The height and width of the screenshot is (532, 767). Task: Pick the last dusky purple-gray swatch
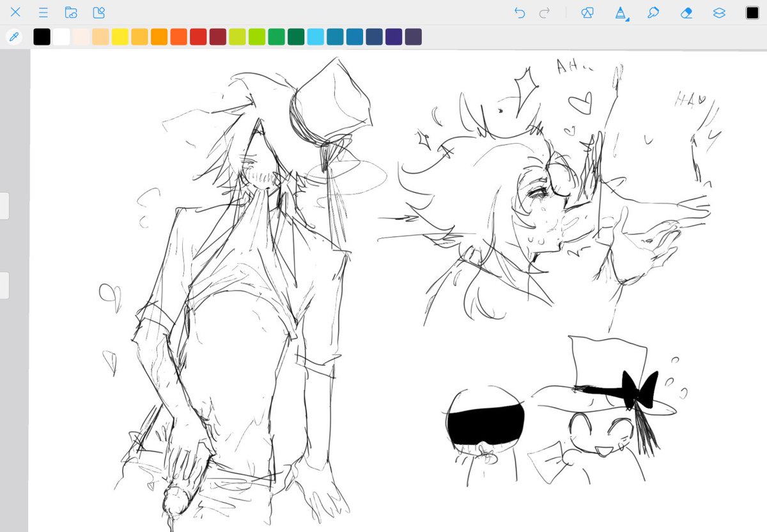pyautogui.click(x=413, y=37)
